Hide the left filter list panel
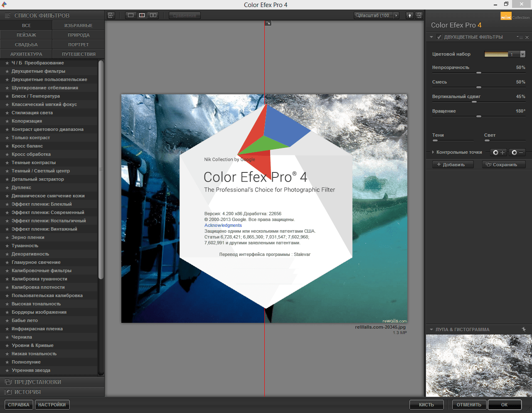The width and height of the screenshot is (532, 413). (x=111, y=15)
